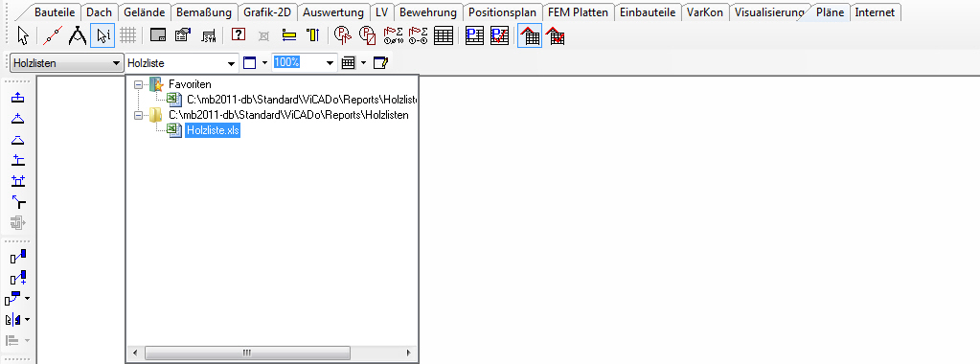Click the P table checkmark icon
The image size is (980, 364).
499,36
